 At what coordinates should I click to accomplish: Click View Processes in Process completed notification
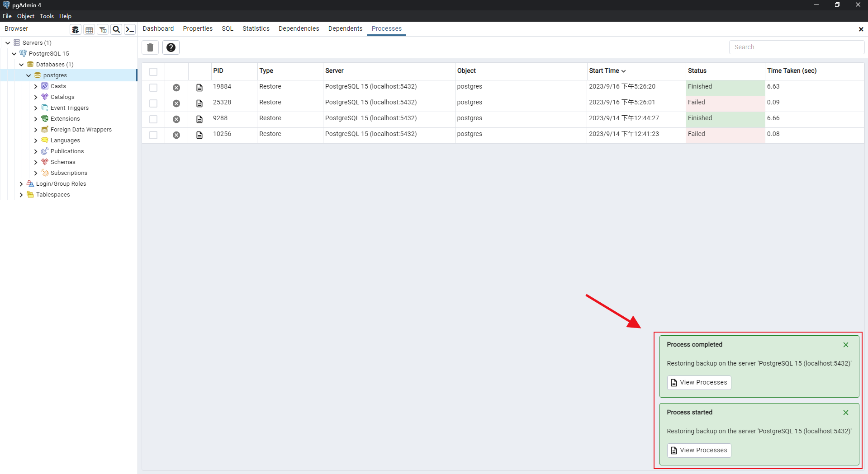[x=699, y=383]
